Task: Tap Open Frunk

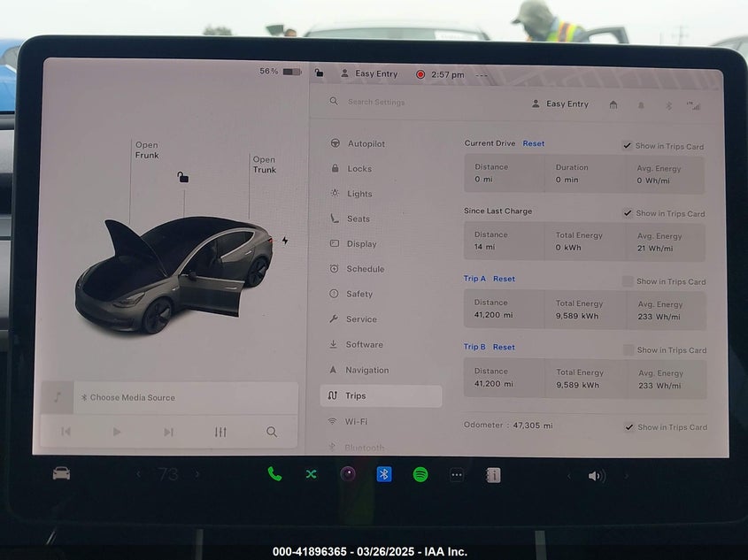Action: [147, 150]
